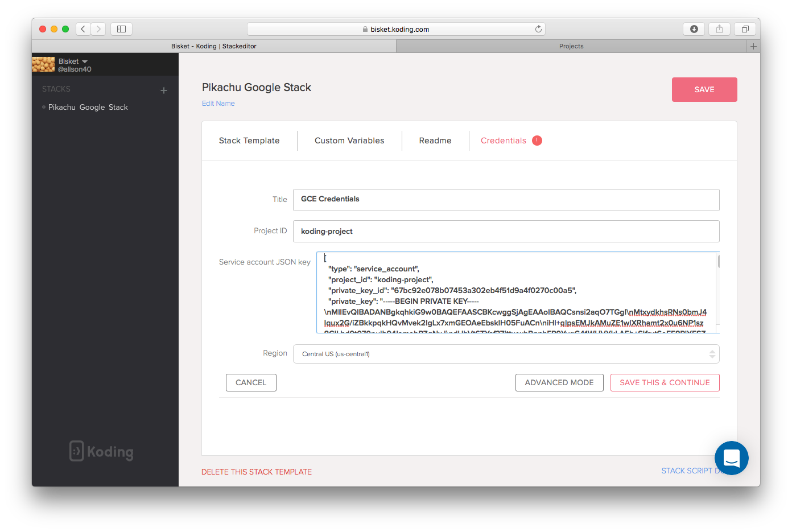The image size is (792, 532).
Task: Click the CANCEL button
Action: coord(251,382)
